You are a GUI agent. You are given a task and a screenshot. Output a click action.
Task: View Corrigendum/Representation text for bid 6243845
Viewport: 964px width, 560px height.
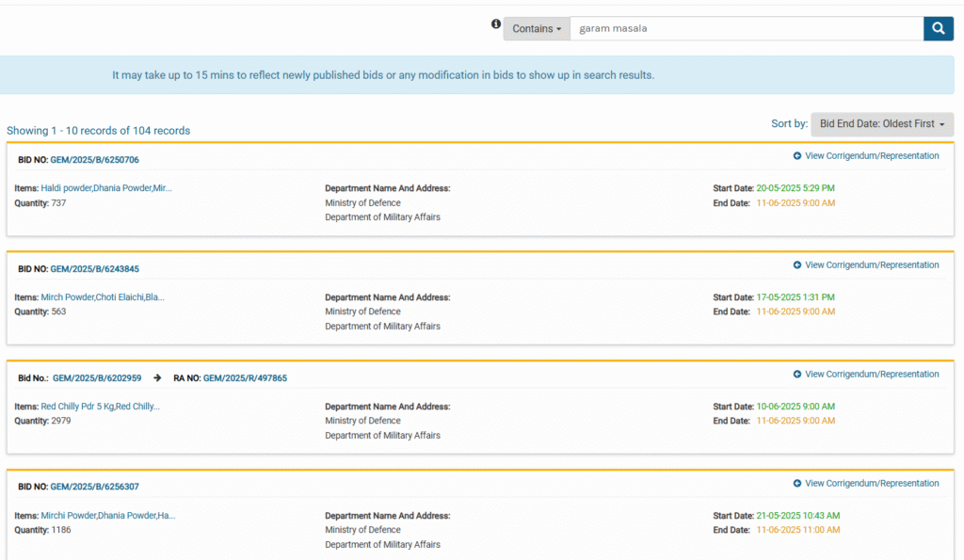point(872,264)
